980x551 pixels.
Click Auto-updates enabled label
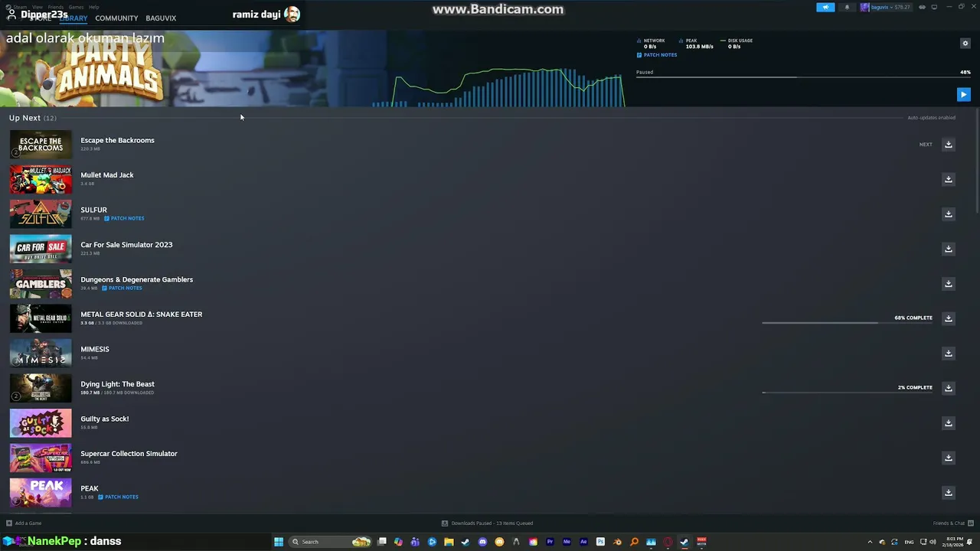[x=931, y=118]
